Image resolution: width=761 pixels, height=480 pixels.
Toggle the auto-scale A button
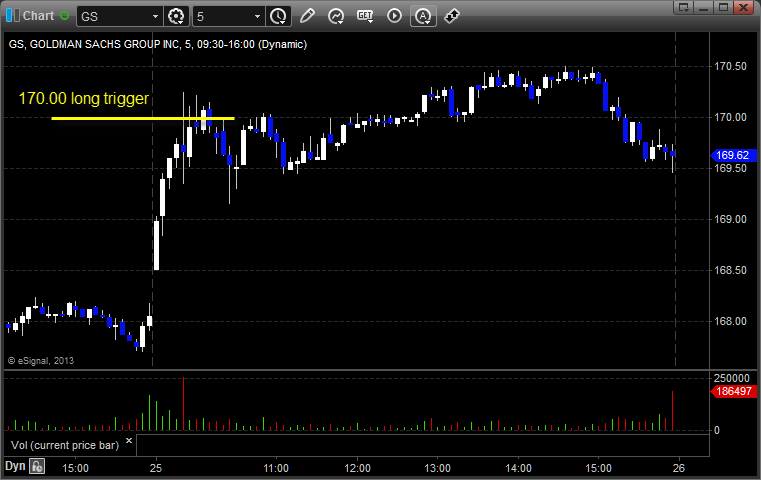[x=423, y=16]
